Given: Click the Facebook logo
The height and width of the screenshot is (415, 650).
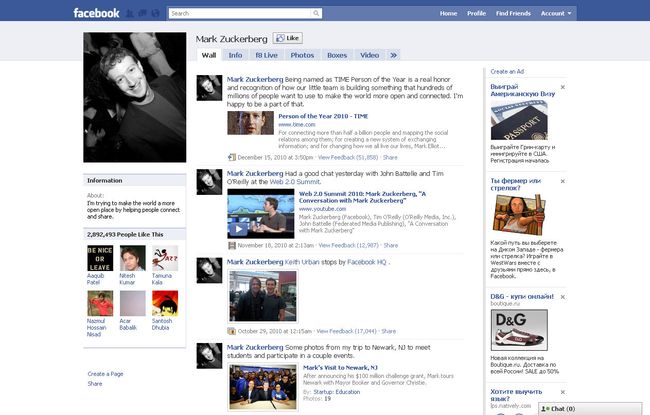Looking at the screenshot, I should click(96, 13).
